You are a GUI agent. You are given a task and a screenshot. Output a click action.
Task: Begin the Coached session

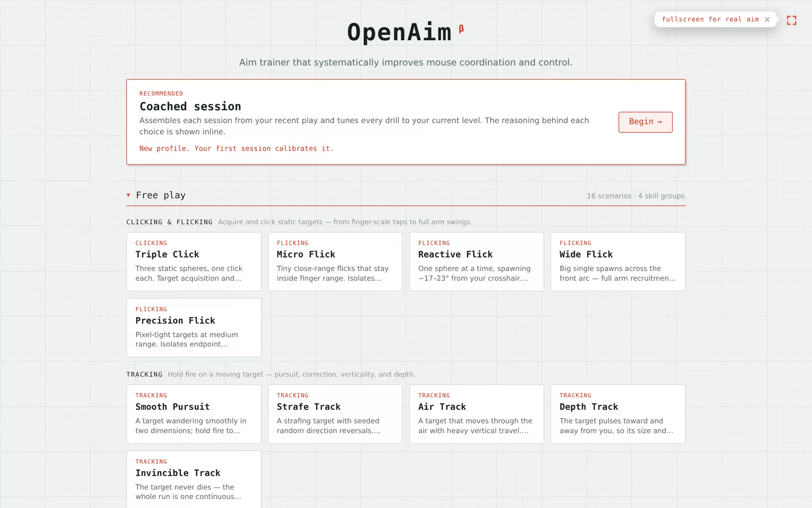point(645,122)
